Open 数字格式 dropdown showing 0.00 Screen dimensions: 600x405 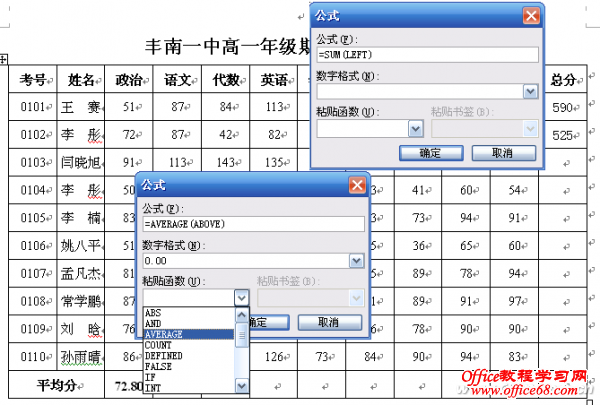point(357,261)
